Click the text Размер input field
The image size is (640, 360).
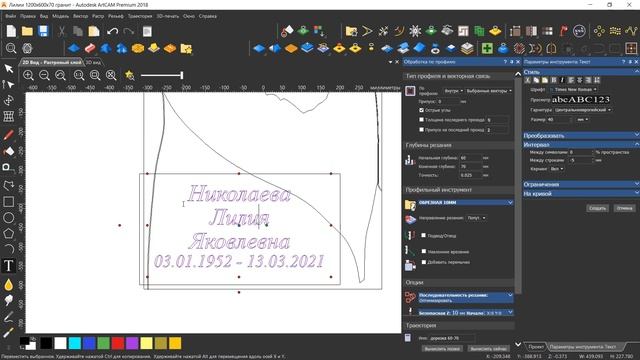pos(559,120)
